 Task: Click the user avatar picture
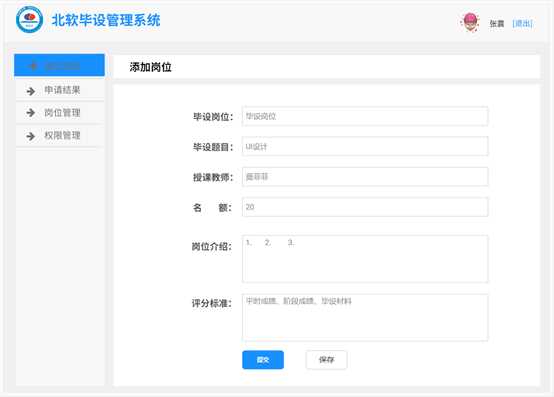click(470, 22)
